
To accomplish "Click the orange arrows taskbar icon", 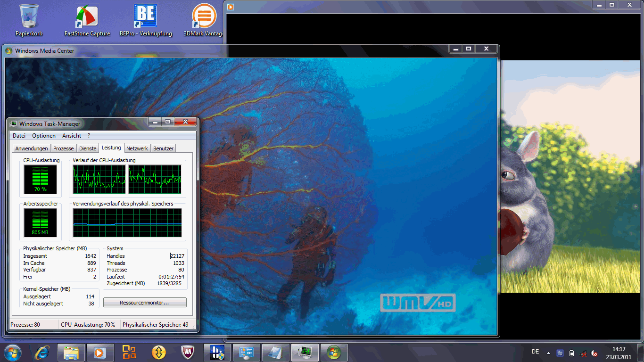I will 159,353.
